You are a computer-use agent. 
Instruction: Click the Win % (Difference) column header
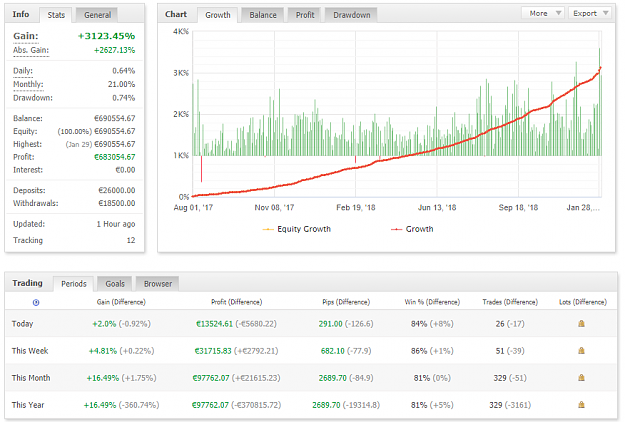(x=432, y=302)
